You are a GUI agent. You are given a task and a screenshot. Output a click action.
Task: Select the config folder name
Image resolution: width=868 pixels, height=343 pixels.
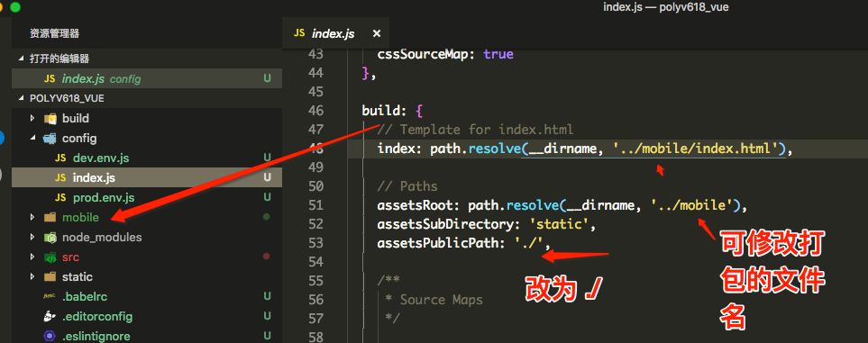pos(79,139)
